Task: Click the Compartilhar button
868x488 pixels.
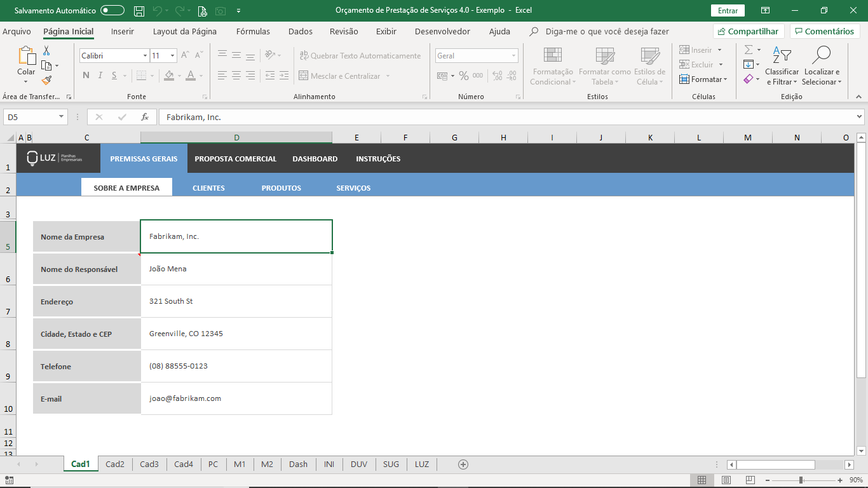Action: [x=749, y=31]
